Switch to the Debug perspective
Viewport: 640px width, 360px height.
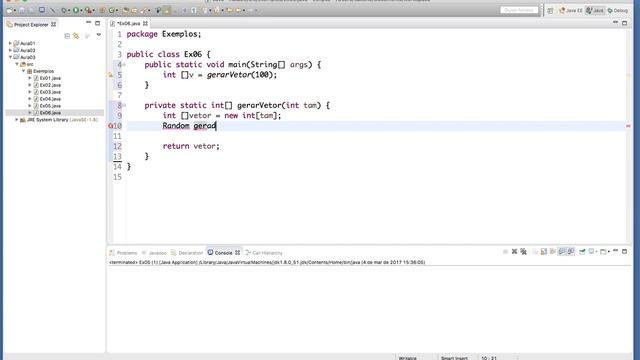tap(618, 10)
